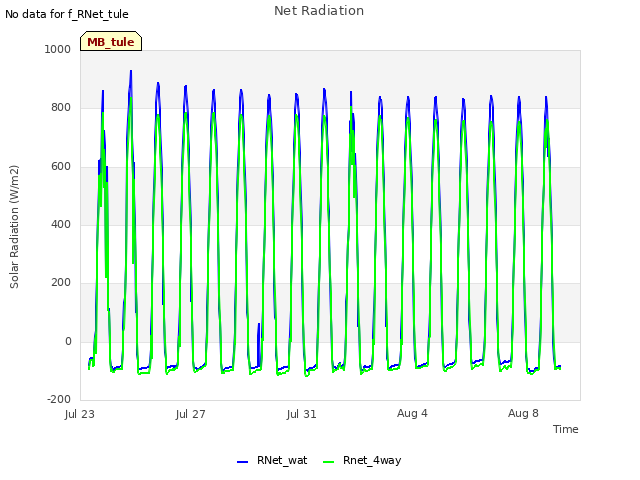Click the Aug 4 x-axis tick label
The image size is (640, 480).
coord(412,413)
